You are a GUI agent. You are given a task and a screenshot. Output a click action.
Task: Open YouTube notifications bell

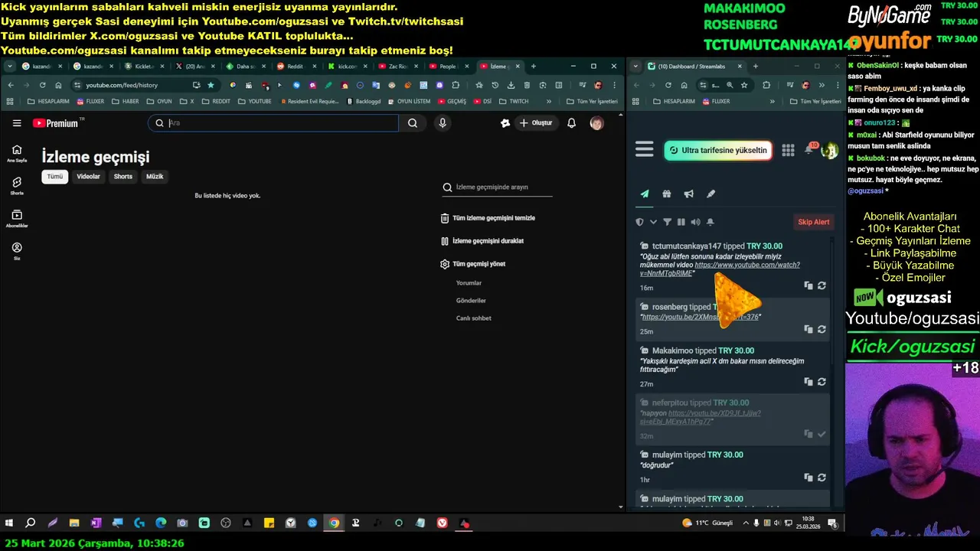tap(571, 123)
